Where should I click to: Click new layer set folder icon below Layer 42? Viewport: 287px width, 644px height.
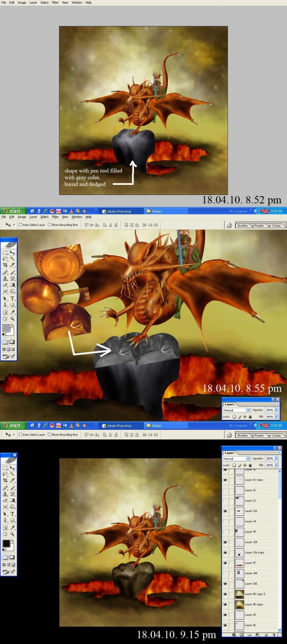[x=249, y=634]
